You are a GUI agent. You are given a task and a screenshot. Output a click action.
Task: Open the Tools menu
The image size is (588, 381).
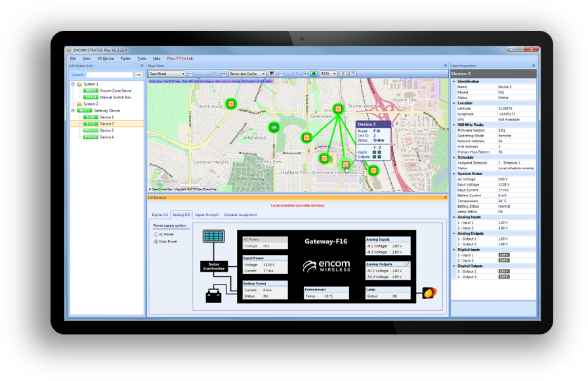[142, 58]
